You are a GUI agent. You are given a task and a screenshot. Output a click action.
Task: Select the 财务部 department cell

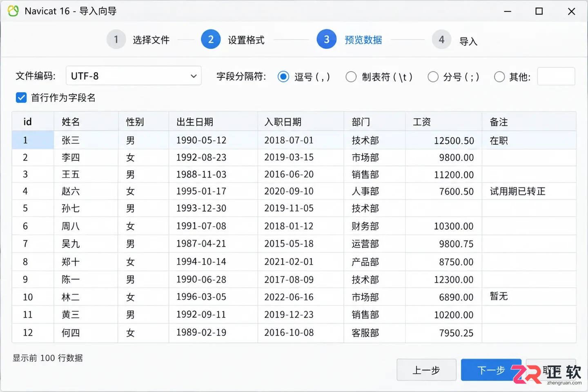tap(374, 226)
